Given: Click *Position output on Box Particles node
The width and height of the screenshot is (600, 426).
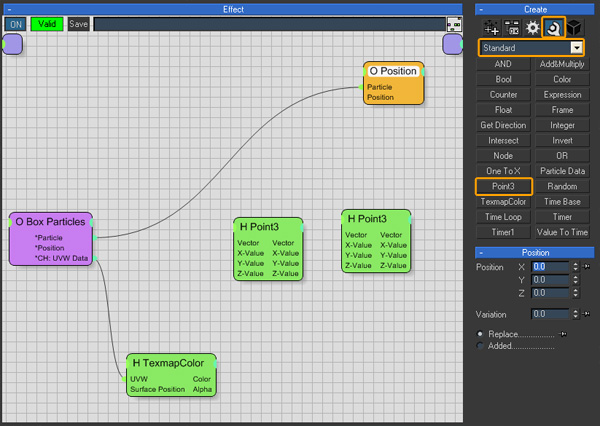Looking at the screenshot, I should pyautogui.click(x=49, y=248).
